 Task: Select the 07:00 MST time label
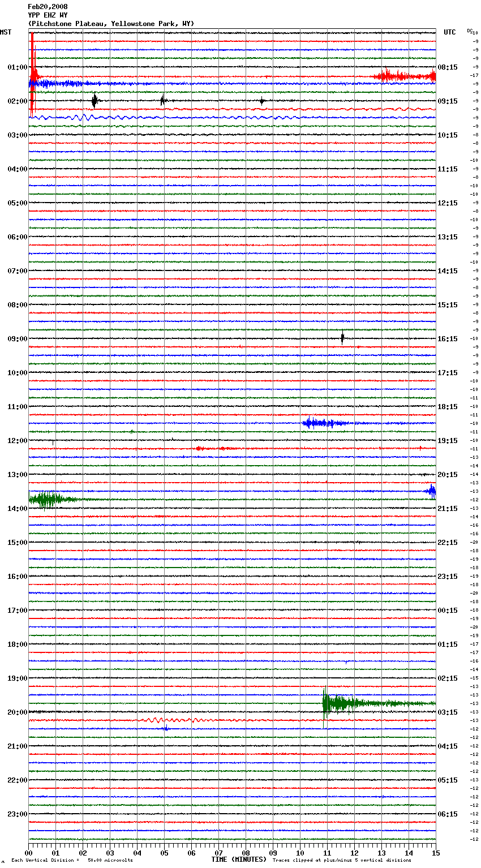tap(18, 271)
